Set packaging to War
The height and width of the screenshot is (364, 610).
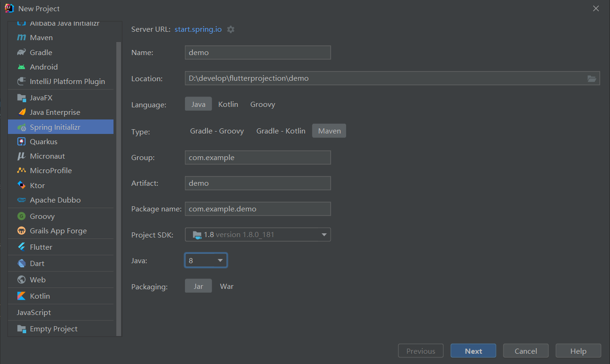pos(227,286)
